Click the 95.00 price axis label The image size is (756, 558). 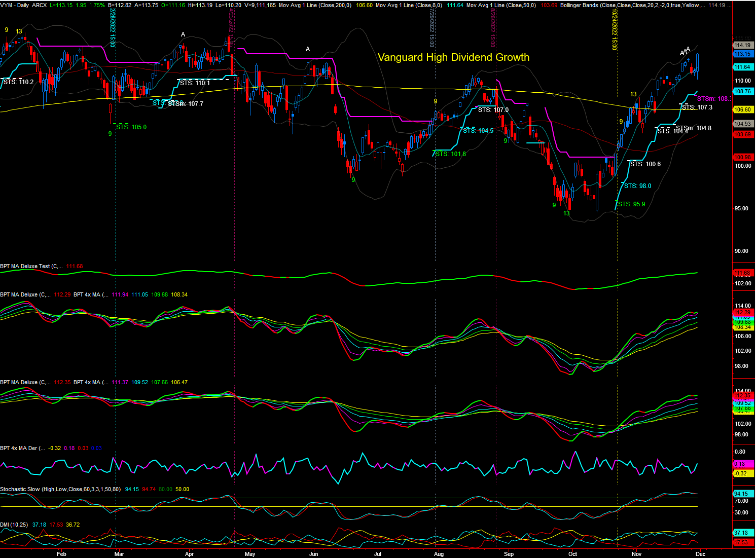point(741,208)
